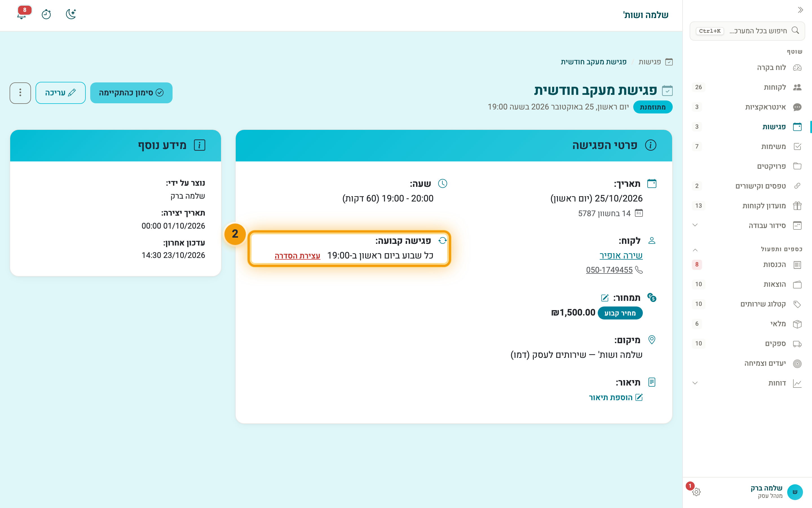Screen dimensions: 812x508
Task: Click location pin icon beside מיקום
Action: coord(652,340)
